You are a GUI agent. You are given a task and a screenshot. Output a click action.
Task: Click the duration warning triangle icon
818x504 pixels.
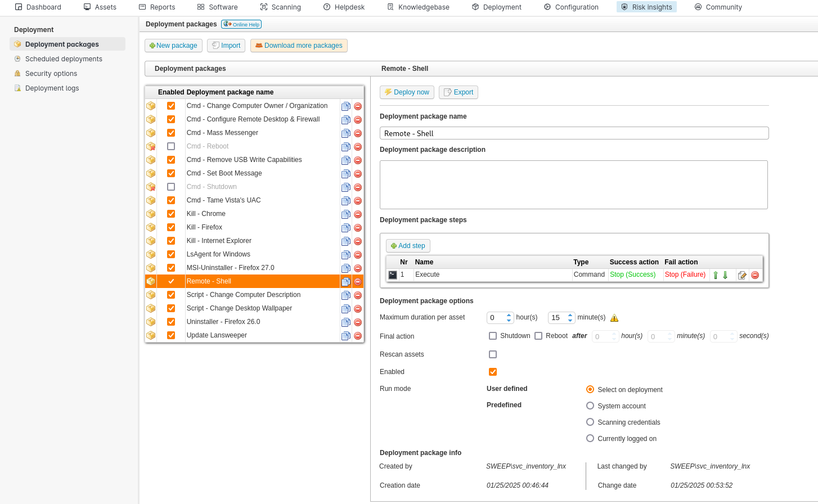pyautogui.click(x=614, y=318)
